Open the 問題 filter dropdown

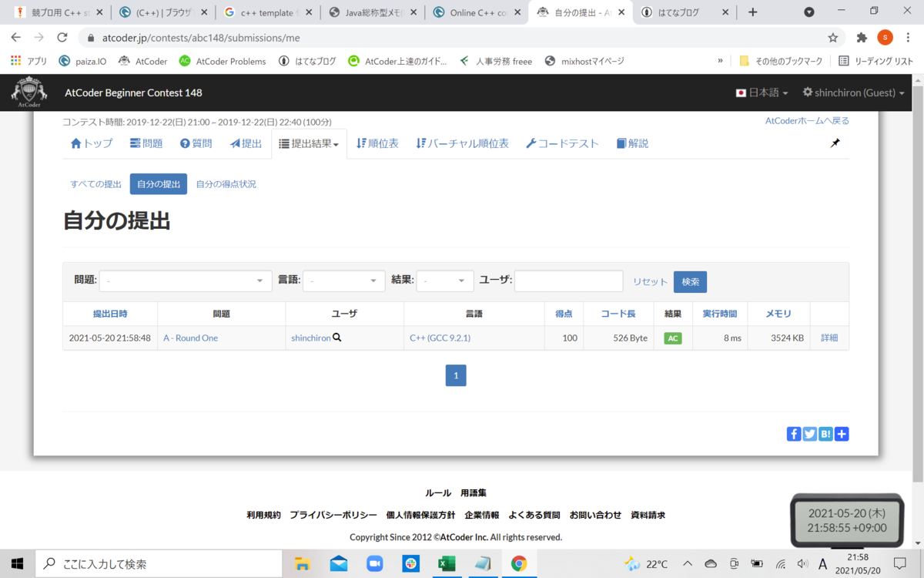pos(185,281)
